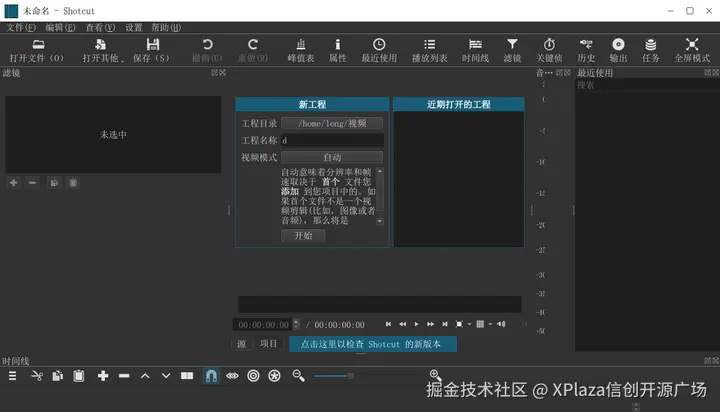720x412 pixels.
Task: Add a filter with the plus button
Action: (x=14, y=183)
